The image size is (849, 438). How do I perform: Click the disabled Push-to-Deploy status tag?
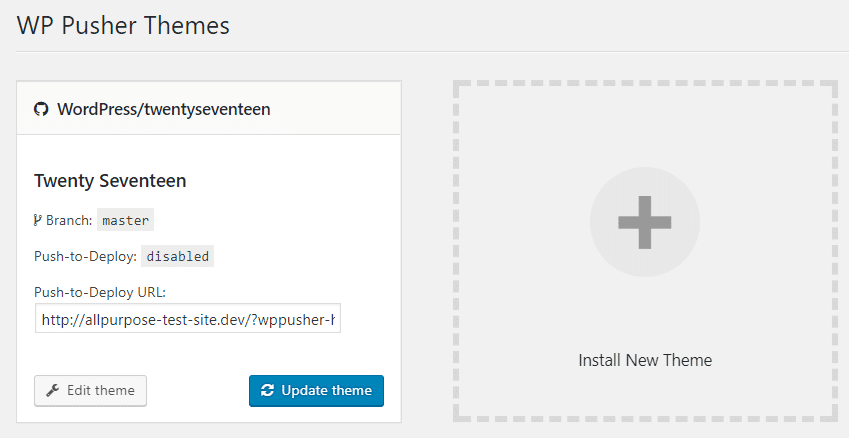pos(178,256)
